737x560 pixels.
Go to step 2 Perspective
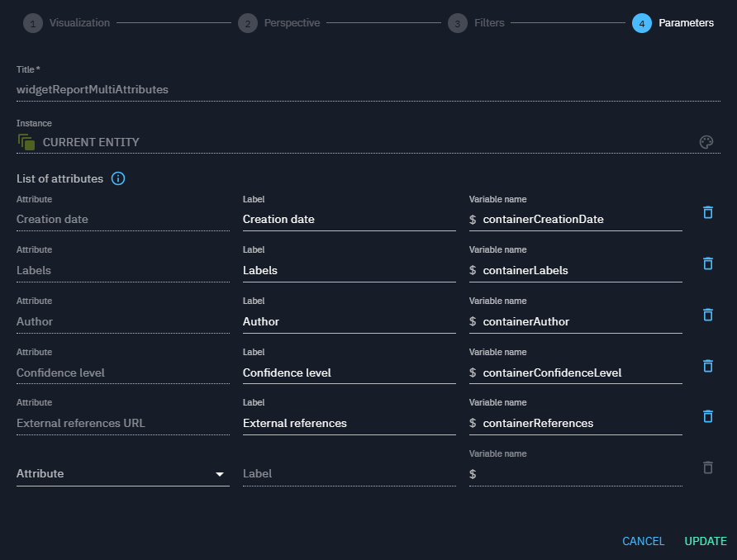coord(280,23)
